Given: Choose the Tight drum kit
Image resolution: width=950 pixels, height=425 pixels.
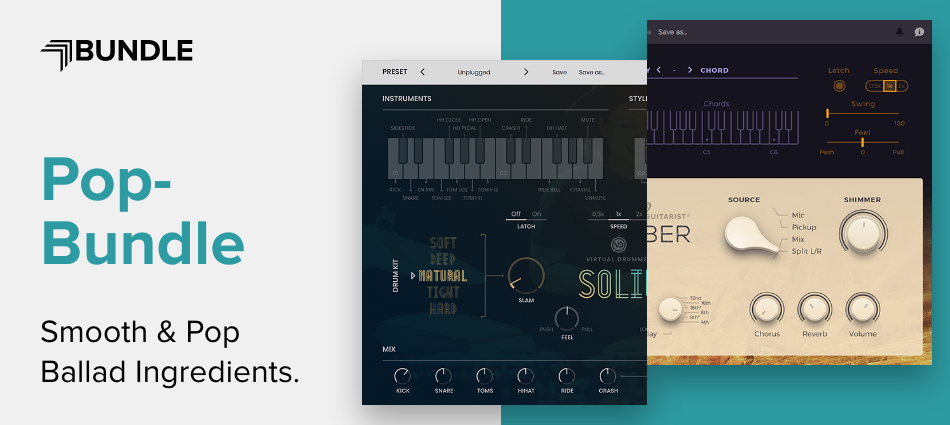Looking at the screenshot, I should click(443, 292).
